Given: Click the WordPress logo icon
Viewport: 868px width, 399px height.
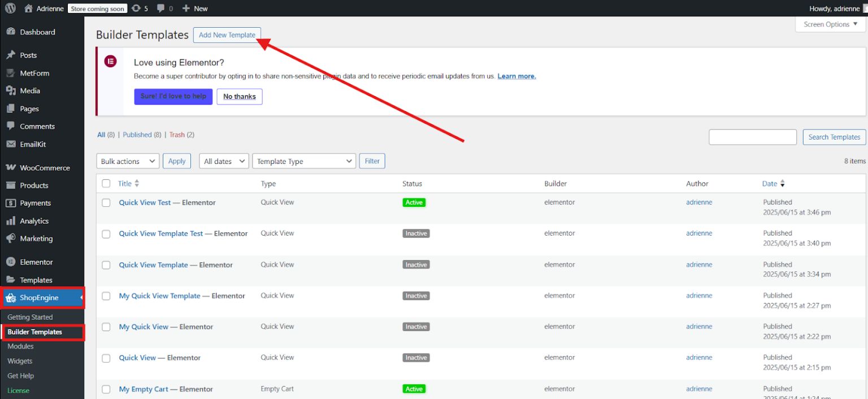Looking at the screenshot, I should (10, 8).
